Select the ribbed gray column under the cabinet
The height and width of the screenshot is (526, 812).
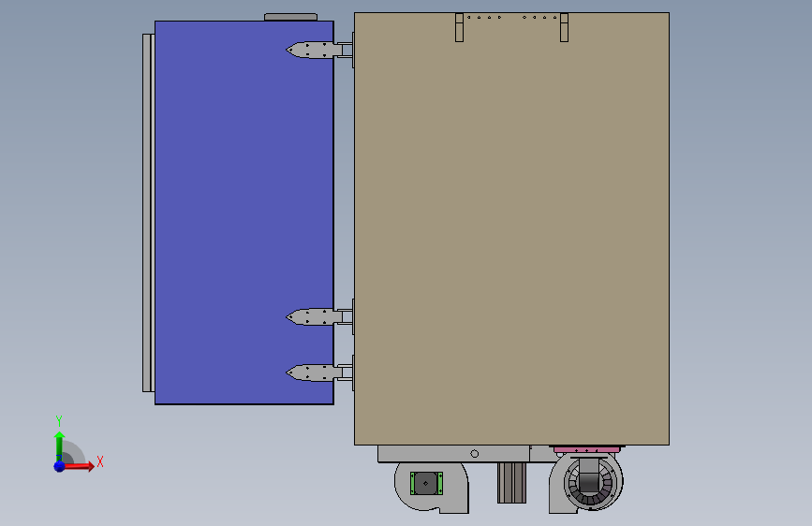point(511,483)
